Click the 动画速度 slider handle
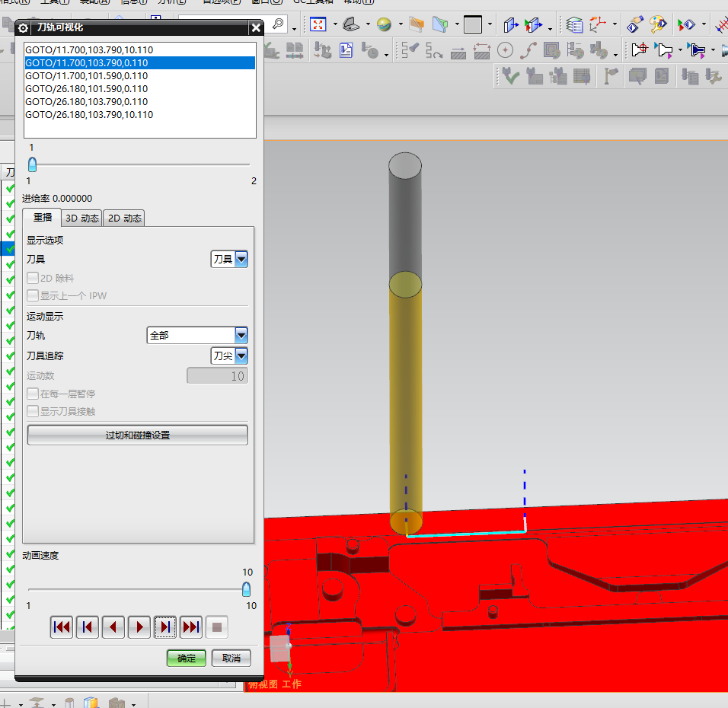The height and width of the screenshot is (708, 728). [246, 589]
